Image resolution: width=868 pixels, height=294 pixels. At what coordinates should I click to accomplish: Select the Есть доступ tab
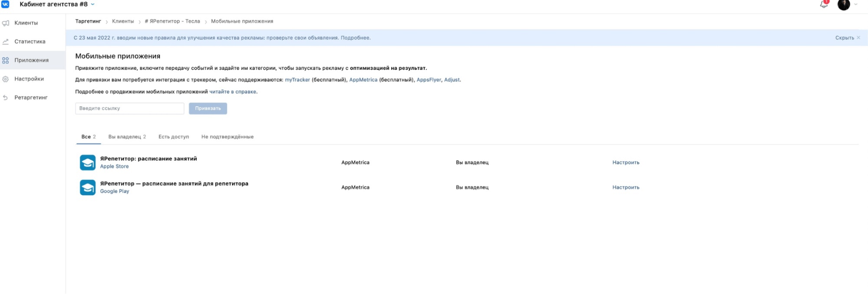[173, 137]
